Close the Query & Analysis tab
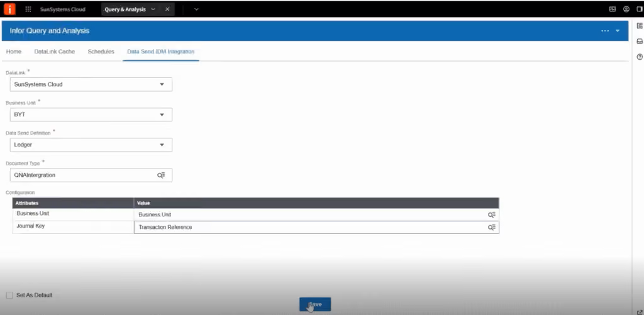 [x=167, y=9]
